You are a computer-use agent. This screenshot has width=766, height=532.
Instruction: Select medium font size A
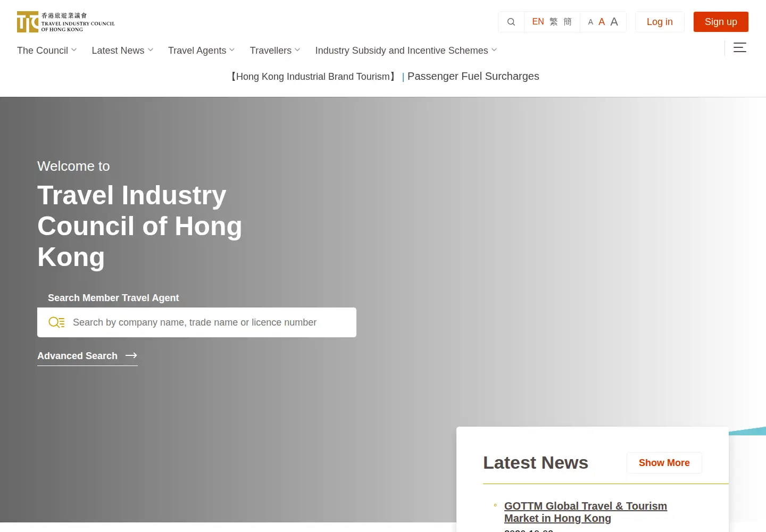point(602,22)
